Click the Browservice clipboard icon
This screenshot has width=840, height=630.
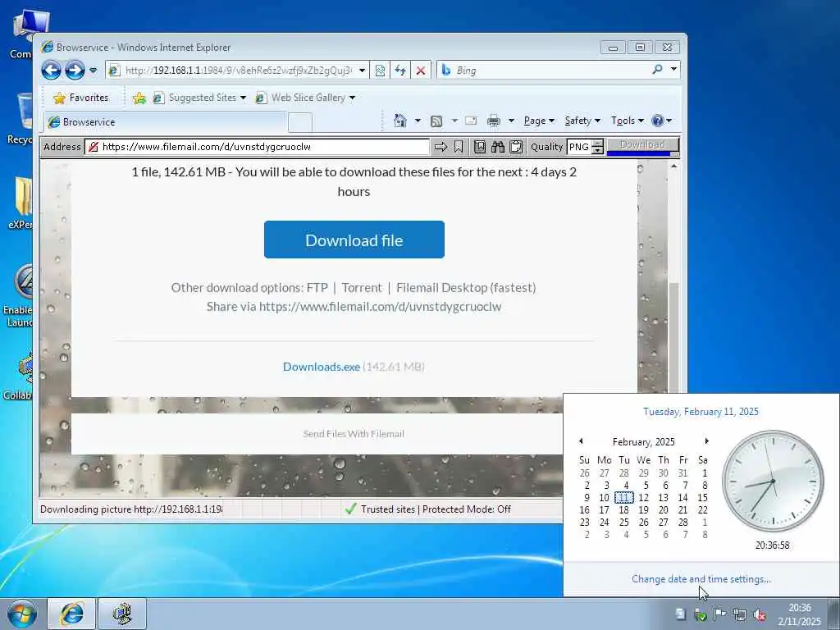516,147
